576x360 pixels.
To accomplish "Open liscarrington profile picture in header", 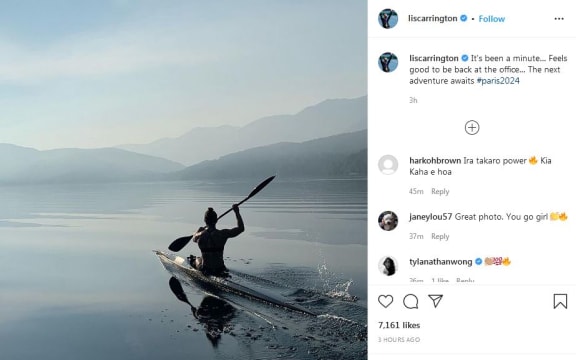I will (388, 18).
